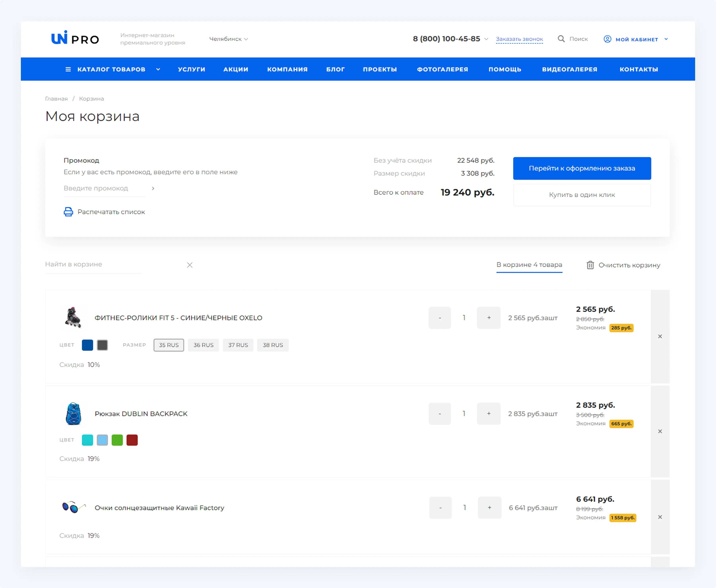This screenshot has height=588, width=716.
Task: Click the UNI PRO logo
Action: point(75,38)
